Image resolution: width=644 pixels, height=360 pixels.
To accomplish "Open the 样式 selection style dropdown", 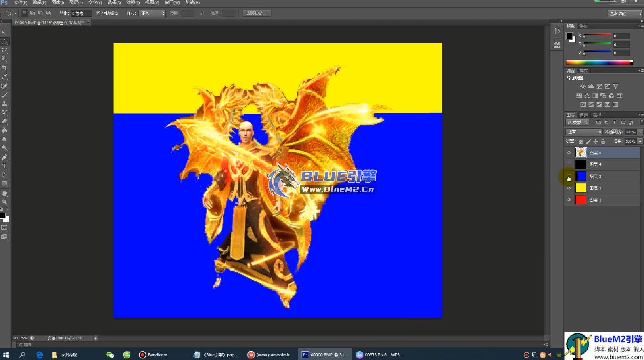I will pyautogui.click(x=152, y=13).
